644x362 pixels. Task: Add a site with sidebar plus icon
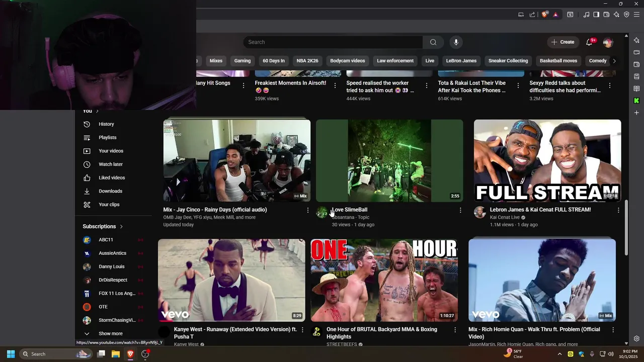[x=636, y=113]
